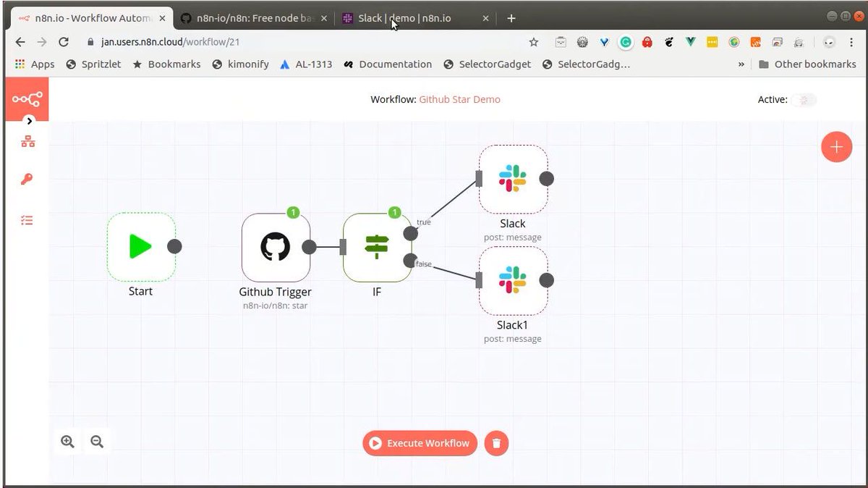Click the Github Star Demo workflow name
Screen dimensions: 868x488
pyautogui.click(x=459, y=99)
